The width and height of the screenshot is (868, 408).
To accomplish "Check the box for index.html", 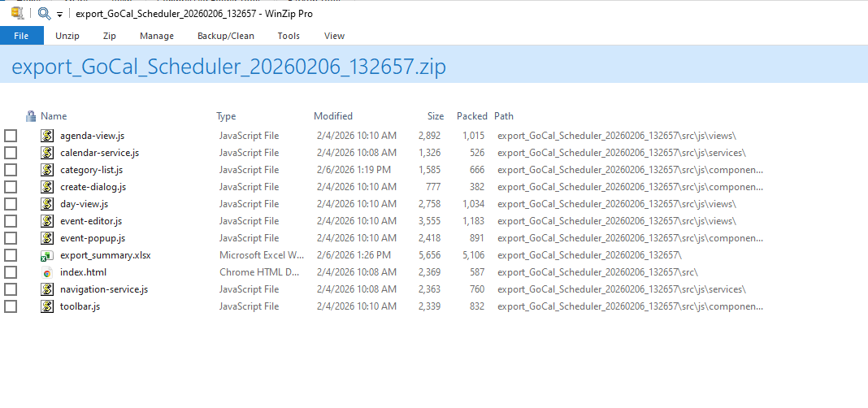I will [11, 272].
